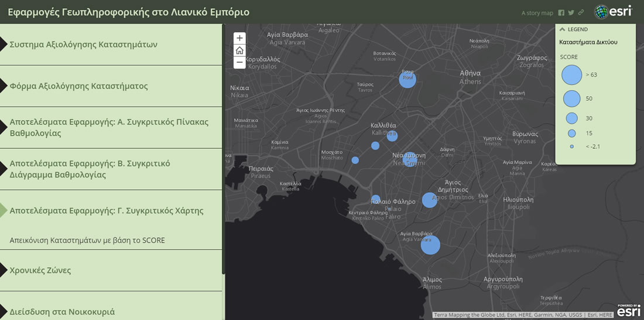Click the store marker at Rouf
This screenshot has height=320, width=644.
point(407,79)
